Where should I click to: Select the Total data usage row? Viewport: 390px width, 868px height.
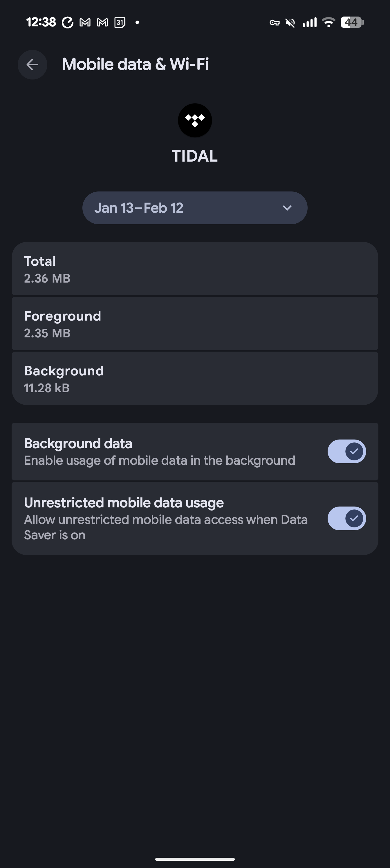[194, 269]
